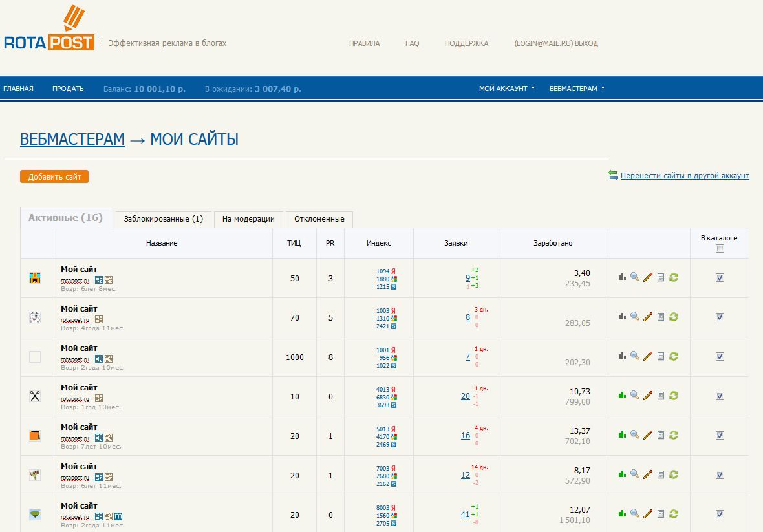Click the magnifier icon in the ТИЦ 70 row

(x=635, y=317)
